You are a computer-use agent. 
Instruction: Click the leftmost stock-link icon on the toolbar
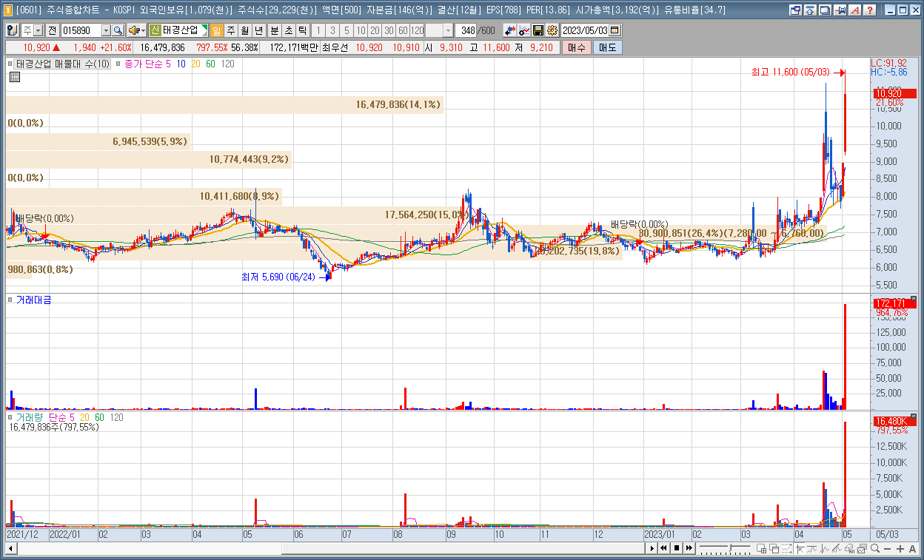[x=12, y=30]
